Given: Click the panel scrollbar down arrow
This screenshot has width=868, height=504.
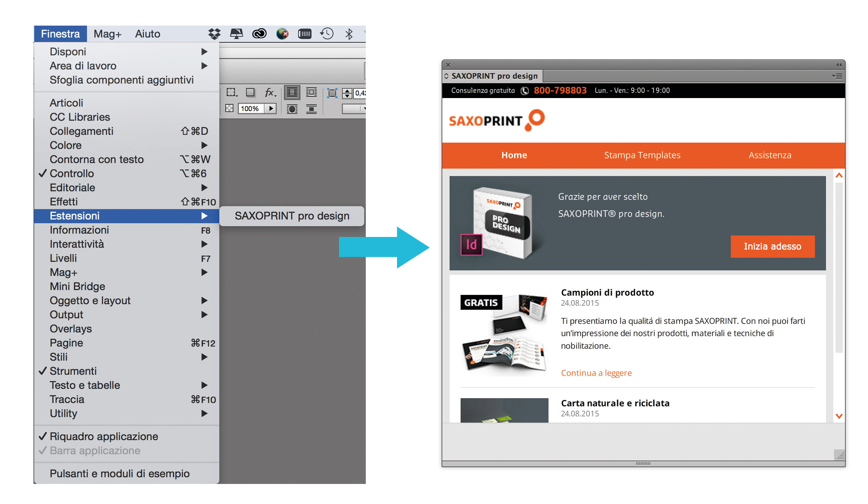Looking at the screenshot, I should 839,416.
